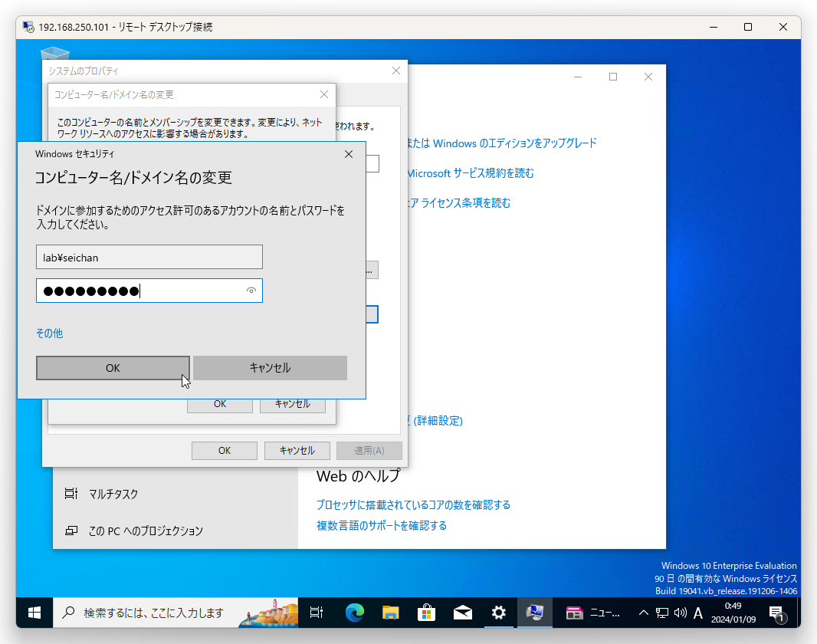Image resolution: width=817 pixels, height=644 pixels.
Task: Close the Settings window
Action: (x=648, y=77)
